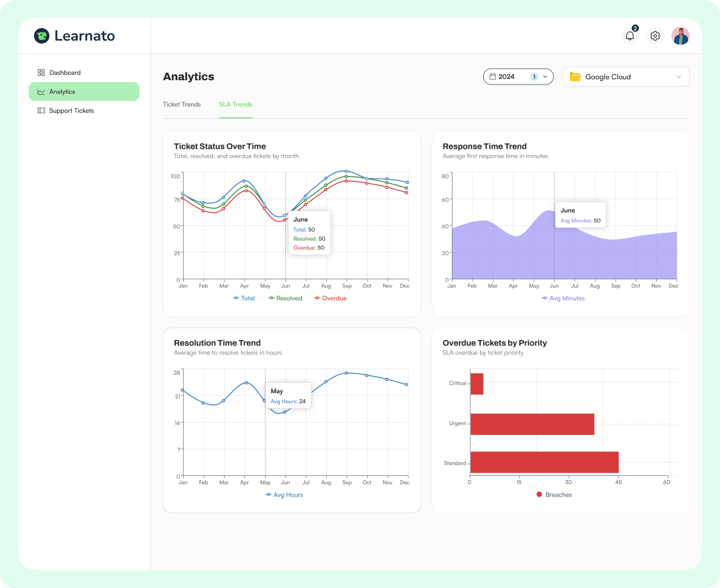Click the Learnato logo icon
The height and width of the screenshot is (588, 720).
[x=42, y=36]
